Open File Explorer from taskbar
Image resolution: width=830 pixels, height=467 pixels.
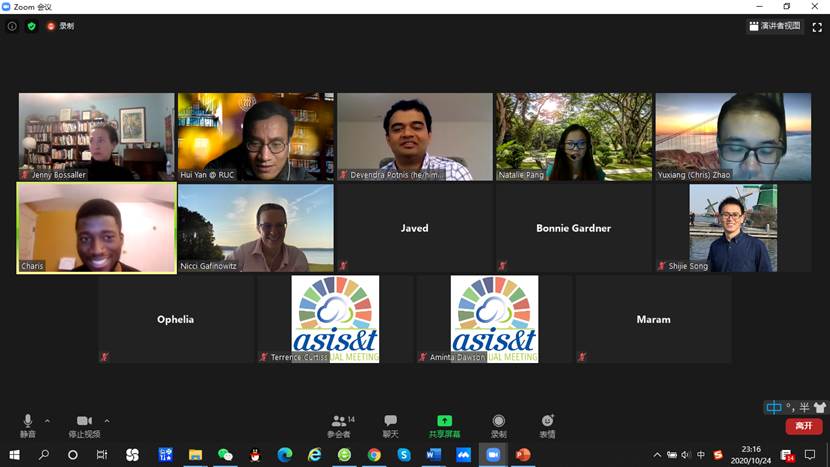[195, 455]
